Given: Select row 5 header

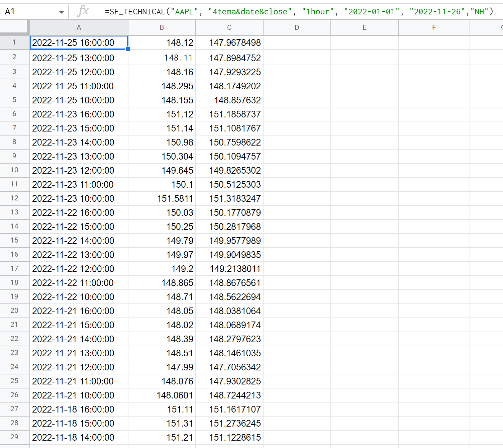Looking at the screenshot, I should pos(14,100).
